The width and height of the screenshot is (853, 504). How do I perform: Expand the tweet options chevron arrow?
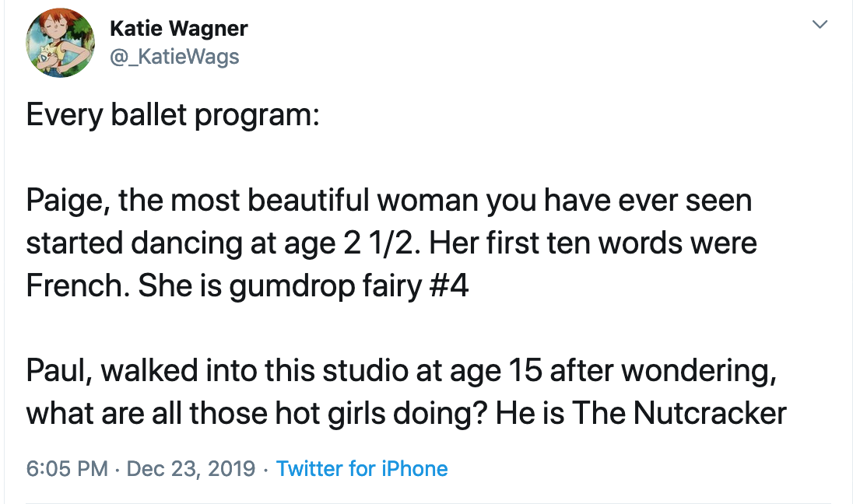pyautogui.click(x=820, y=24)
